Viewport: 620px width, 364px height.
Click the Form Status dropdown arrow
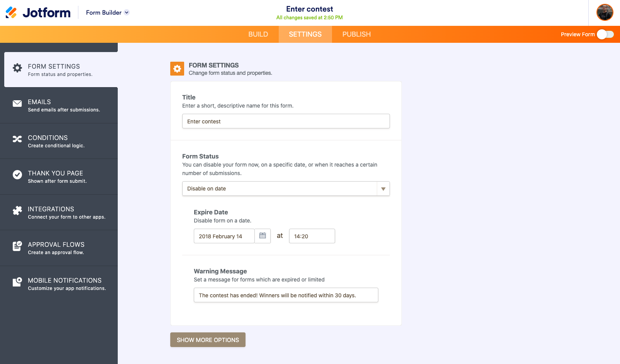[x=383, y=189]
